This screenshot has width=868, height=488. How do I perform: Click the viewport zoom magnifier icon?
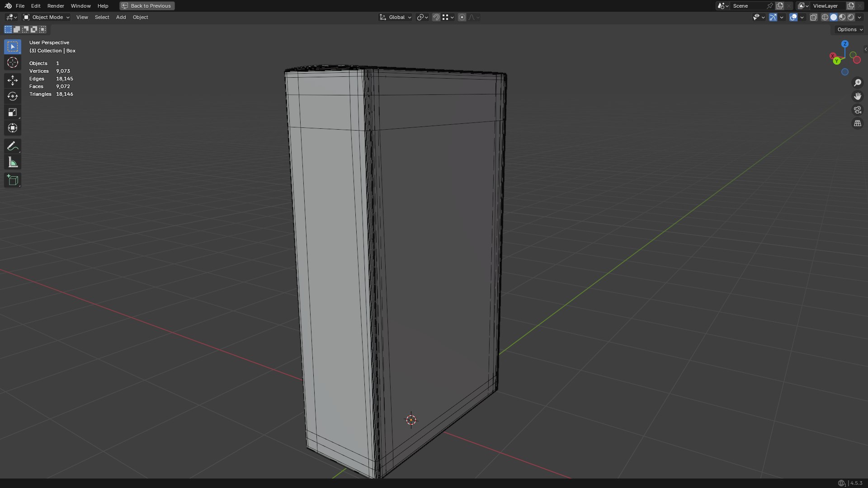coord(857,83)
